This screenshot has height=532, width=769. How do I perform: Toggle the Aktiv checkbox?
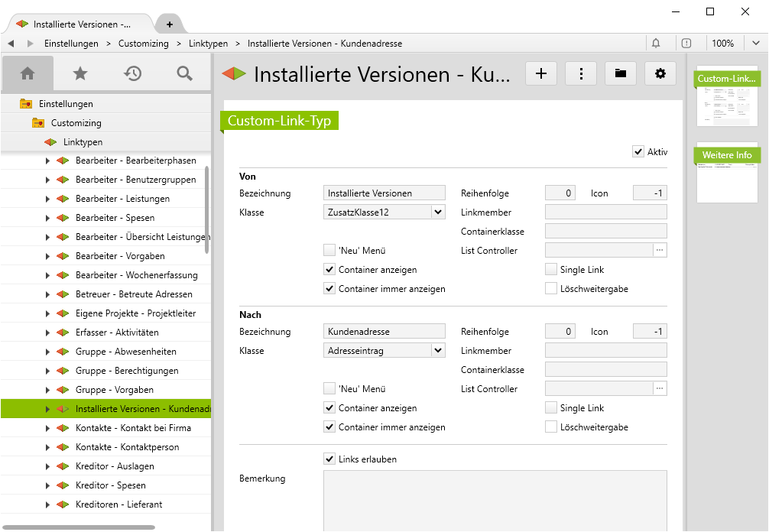click(638, 152)
